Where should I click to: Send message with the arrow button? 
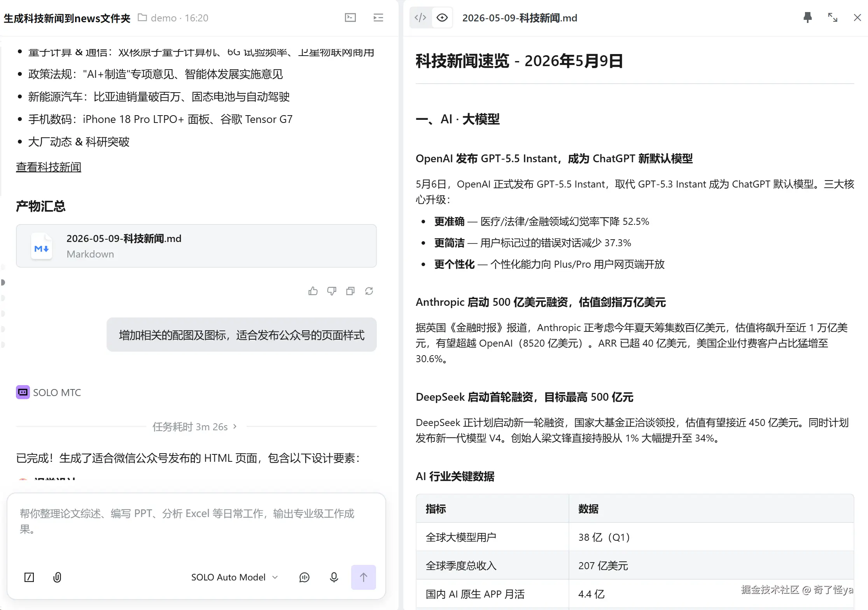364,577
